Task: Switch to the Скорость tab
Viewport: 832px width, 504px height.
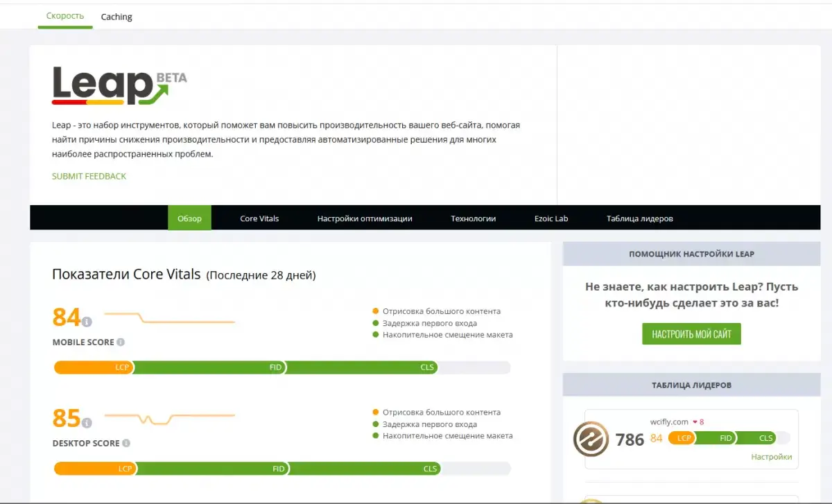Action: coord(65,16)
